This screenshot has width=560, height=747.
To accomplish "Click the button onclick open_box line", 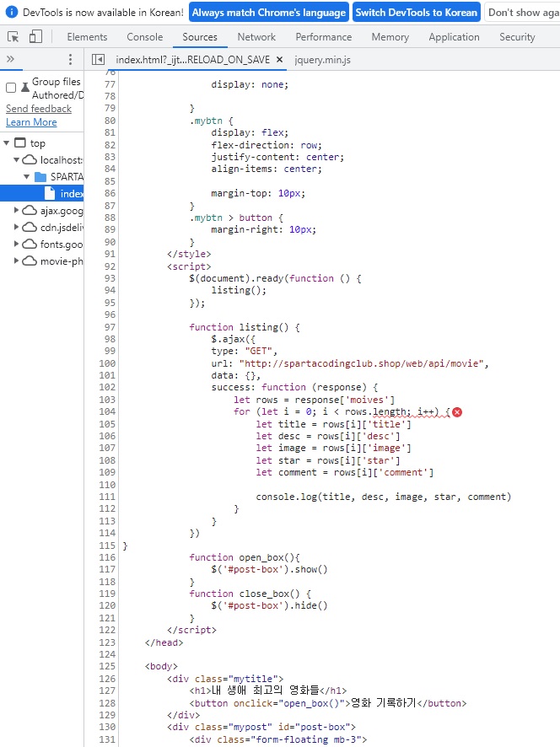I will (328, 703).
